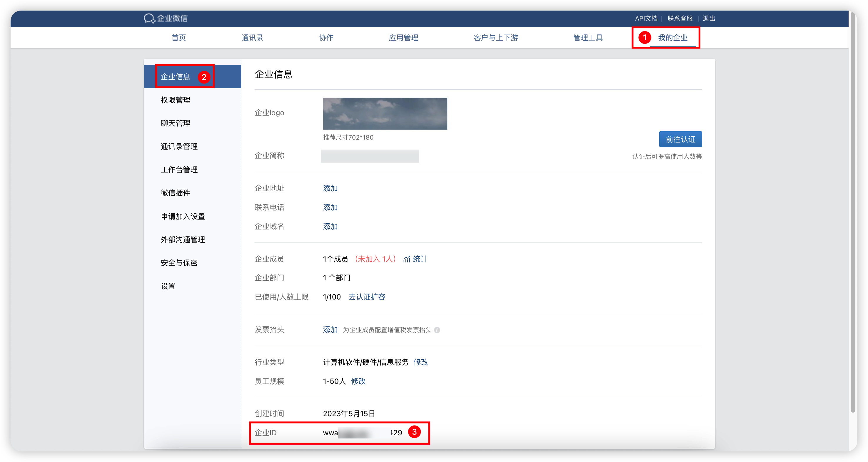Open the 首页 tab
This screenshot has width=868, height=462.
click(x=178, y=38)
